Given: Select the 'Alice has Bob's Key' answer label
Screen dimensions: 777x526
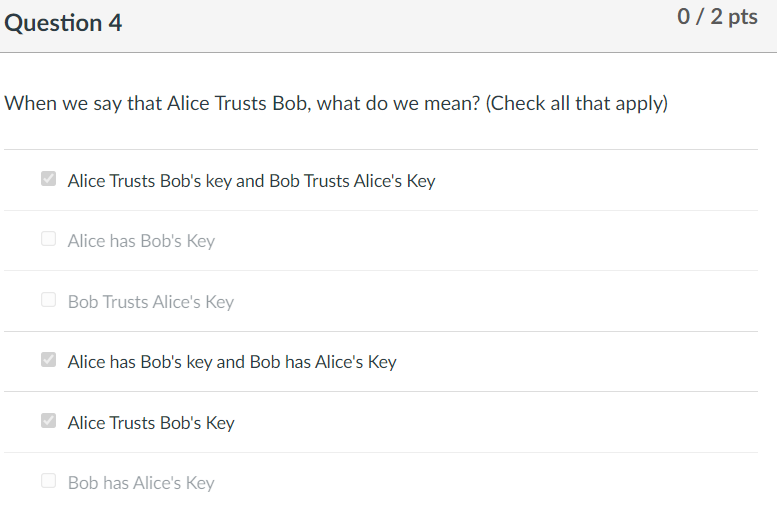Looking at the screenshot, I should pos(141,241).
